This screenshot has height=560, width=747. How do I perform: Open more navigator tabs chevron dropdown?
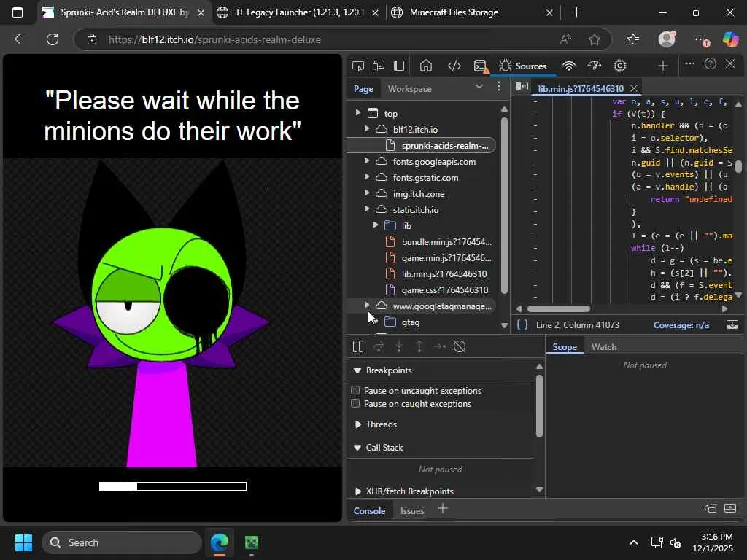[x=479, y=87]
